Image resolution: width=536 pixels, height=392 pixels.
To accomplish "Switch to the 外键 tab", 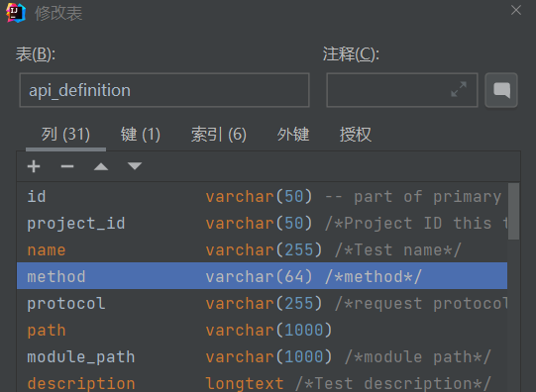I will 293,135.
